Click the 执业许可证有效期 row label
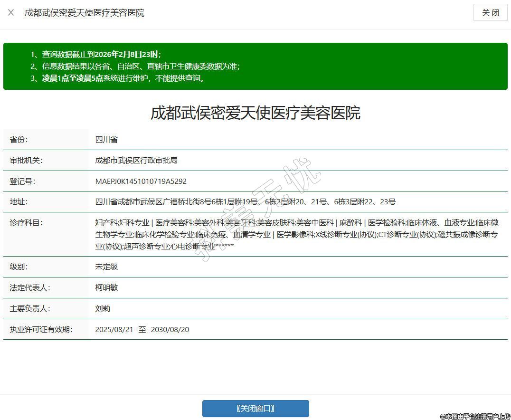 click(x=41, y=330)
